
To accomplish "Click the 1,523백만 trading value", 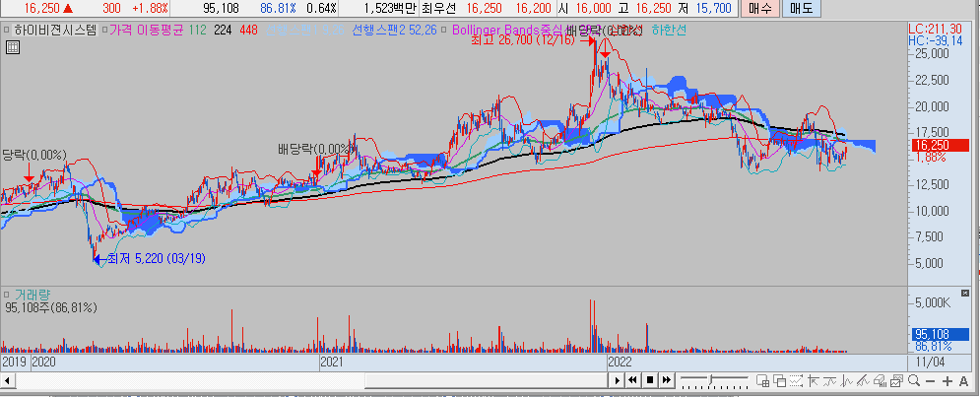I will coord(389,9).
